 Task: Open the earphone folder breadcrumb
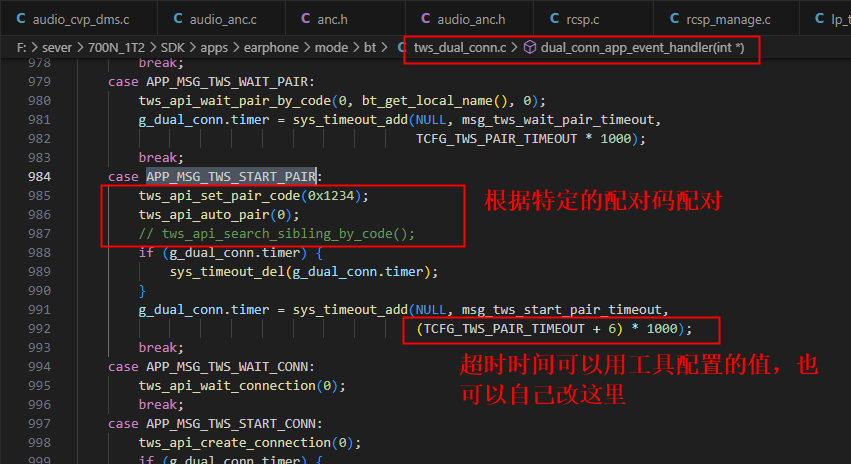click(271, 48)
